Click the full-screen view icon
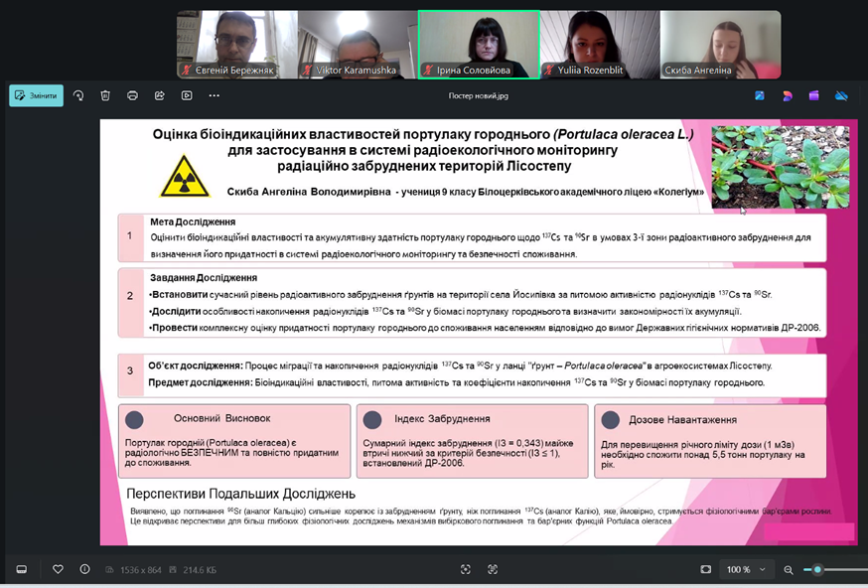 [466, 569]
